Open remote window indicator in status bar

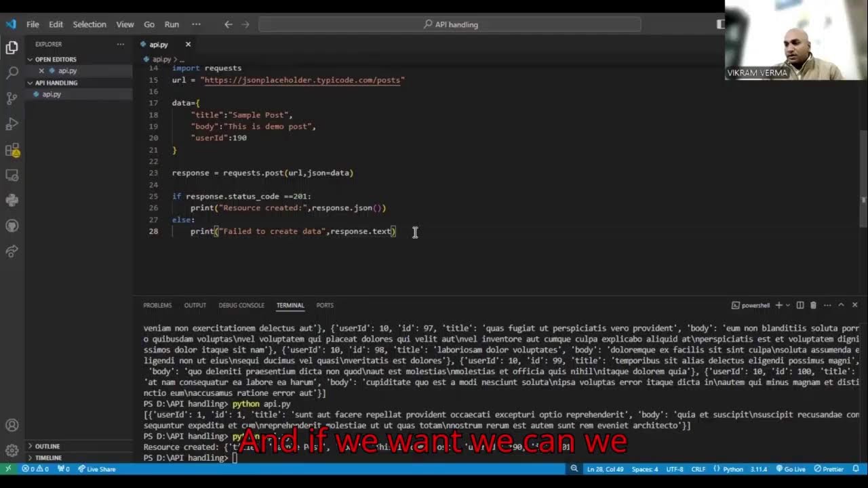click(8, 469)
